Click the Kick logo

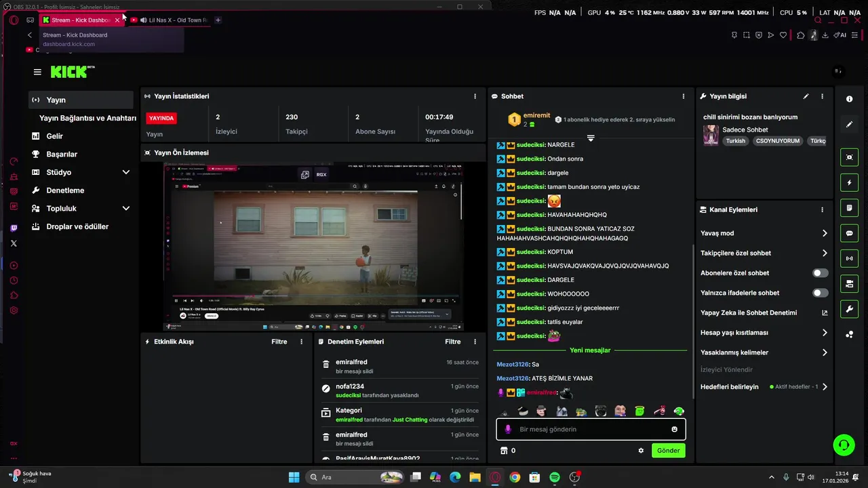(72, 72)
